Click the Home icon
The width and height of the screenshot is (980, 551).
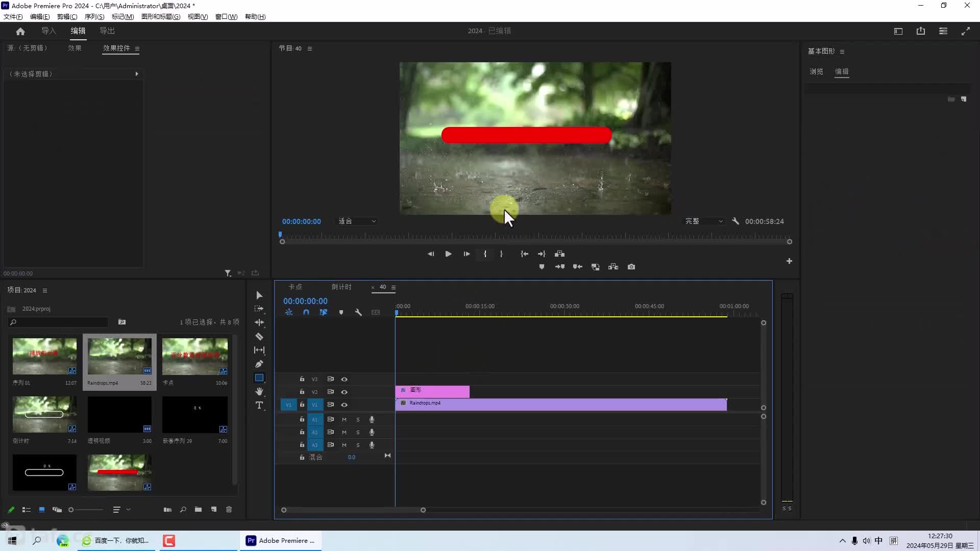click(20, 31)
